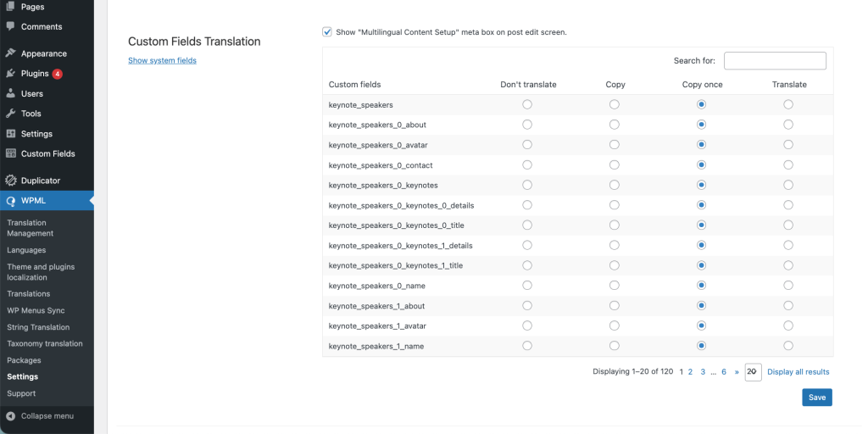Click the Users person icon
Screen dimensions: 868x434
[x=10, y=93]
